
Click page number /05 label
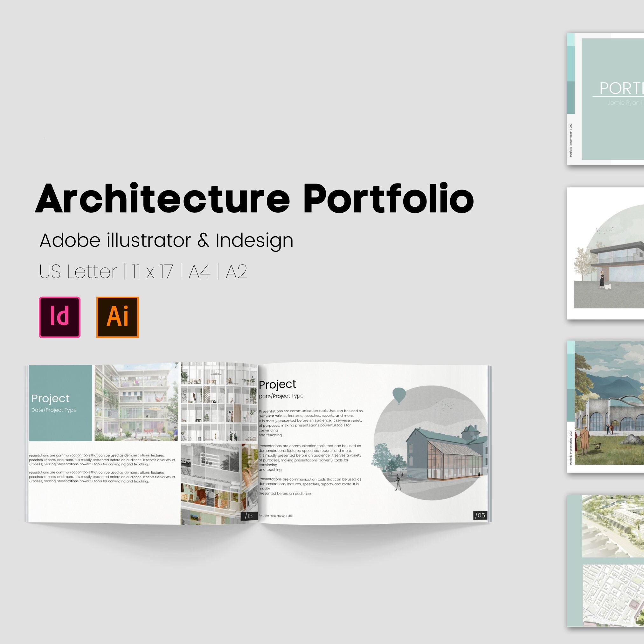(x=480, y=515)
